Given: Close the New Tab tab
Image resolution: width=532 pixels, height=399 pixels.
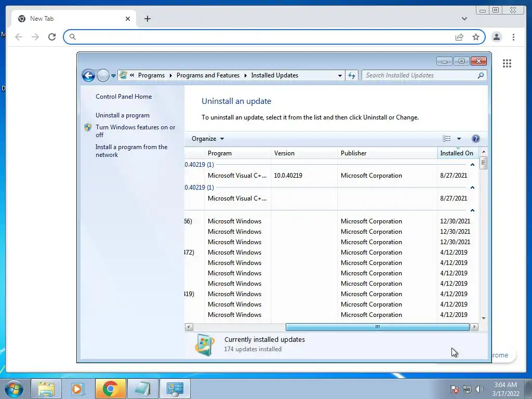Looking at the screenshot, I should tap(128, 19).
